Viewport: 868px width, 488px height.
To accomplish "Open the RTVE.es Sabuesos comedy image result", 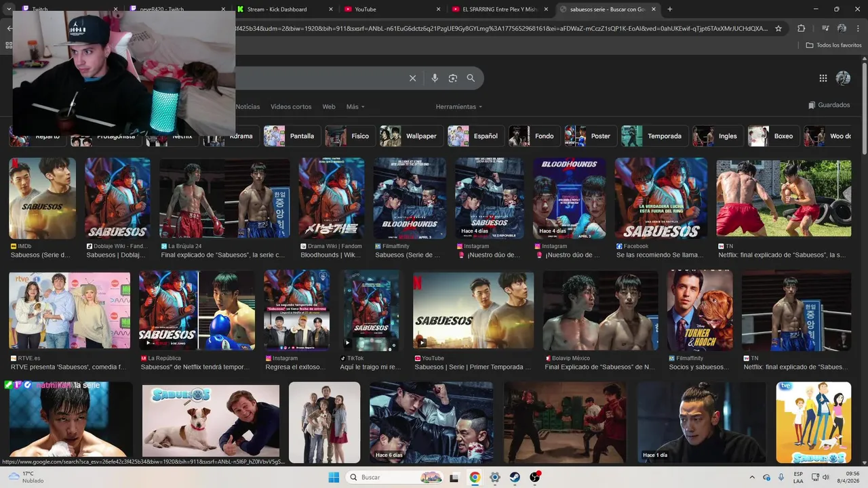I will [x=69, y=311].
